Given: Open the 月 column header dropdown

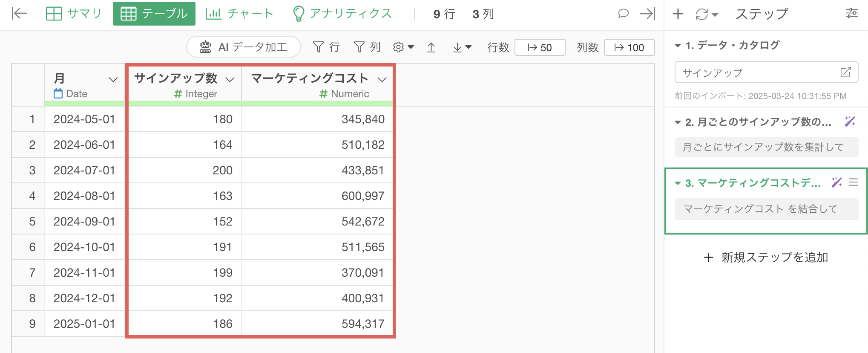Looking at the screenshot, I should click(113, 80).
